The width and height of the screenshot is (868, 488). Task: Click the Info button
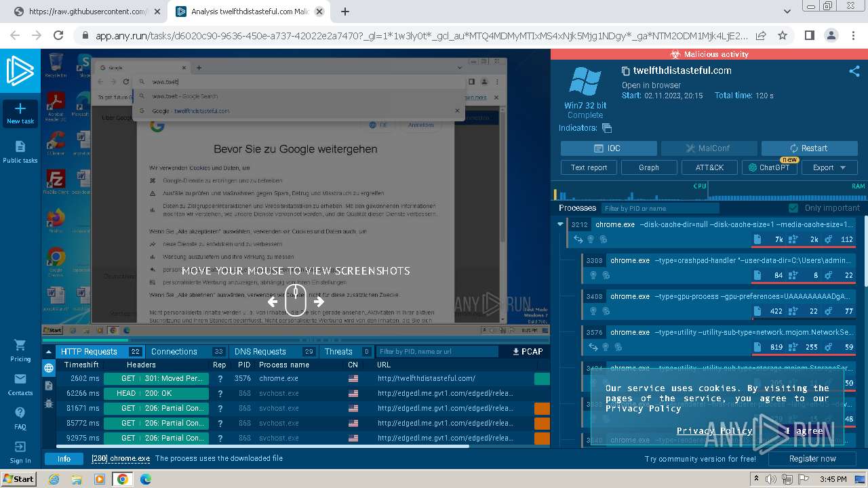(64, 459)
